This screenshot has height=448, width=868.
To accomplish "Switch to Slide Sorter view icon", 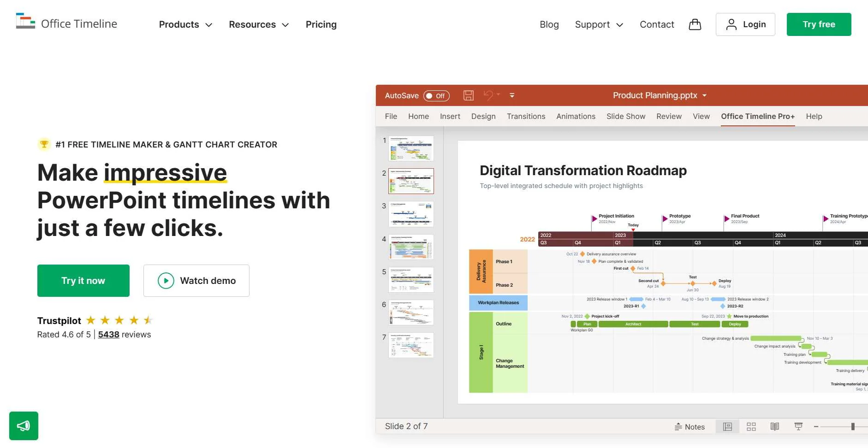I will [x=751, y=426].
